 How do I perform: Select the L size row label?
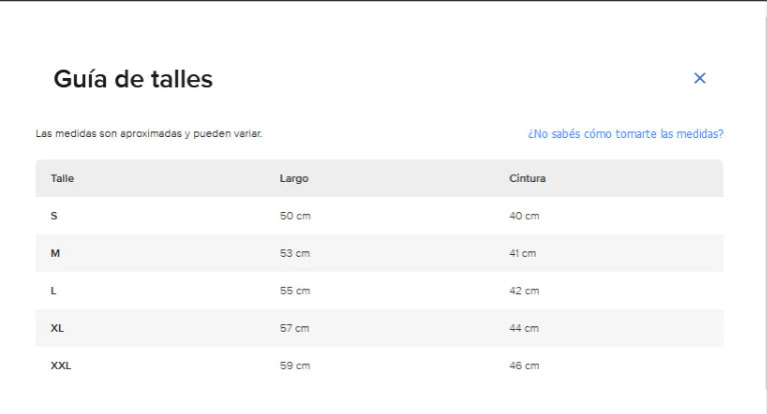tap(54, 291)
